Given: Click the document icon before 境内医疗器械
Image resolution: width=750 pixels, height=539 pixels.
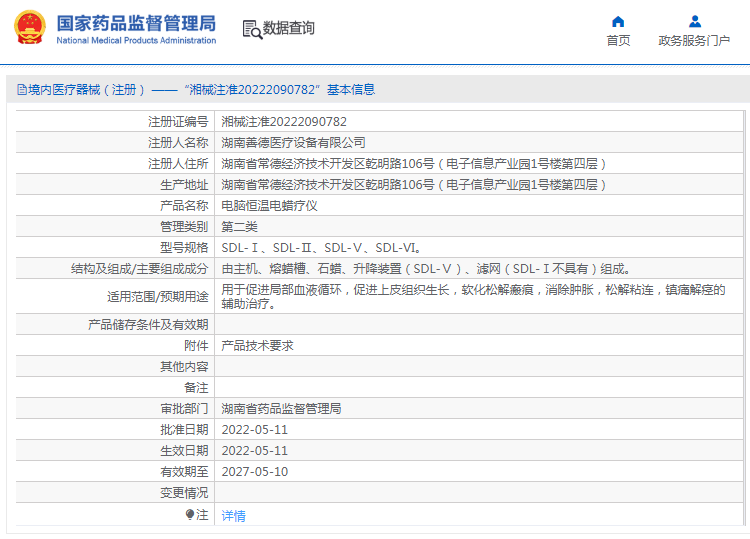Looking at the screenshot, I should coord(22,90).
